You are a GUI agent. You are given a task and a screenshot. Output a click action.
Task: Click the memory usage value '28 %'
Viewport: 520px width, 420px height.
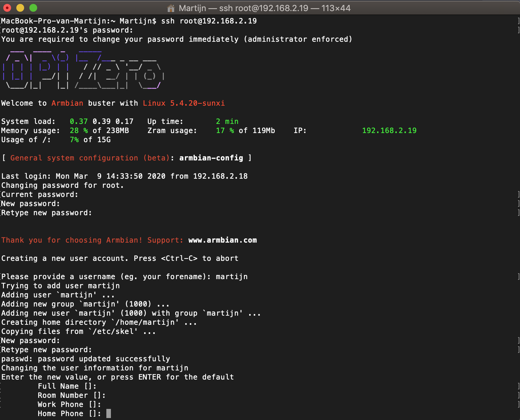79,130
